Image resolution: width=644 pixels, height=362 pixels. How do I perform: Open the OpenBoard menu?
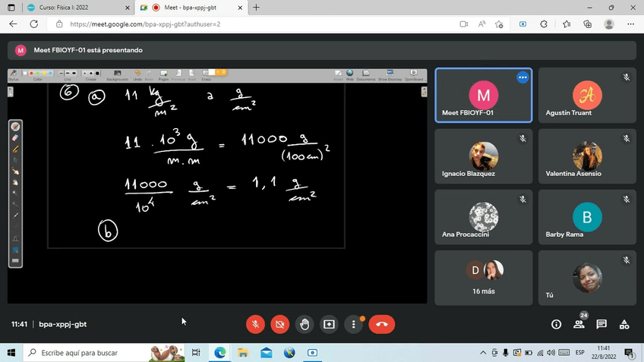414,75
